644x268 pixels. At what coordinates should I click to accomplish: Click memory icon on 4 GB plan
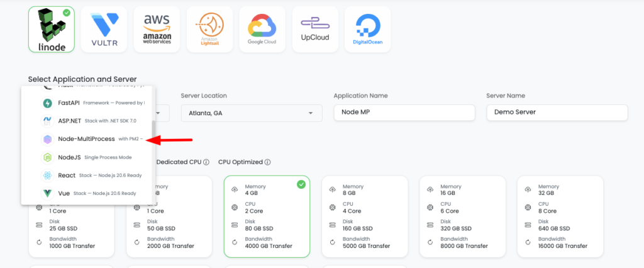235,189
